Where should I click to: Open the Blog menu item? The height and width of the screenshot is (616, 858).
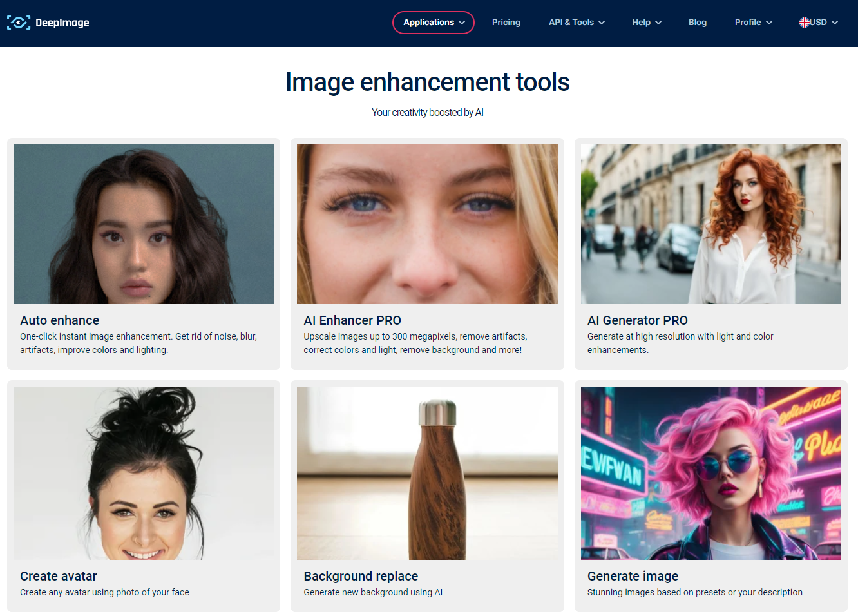coord(697,22)
